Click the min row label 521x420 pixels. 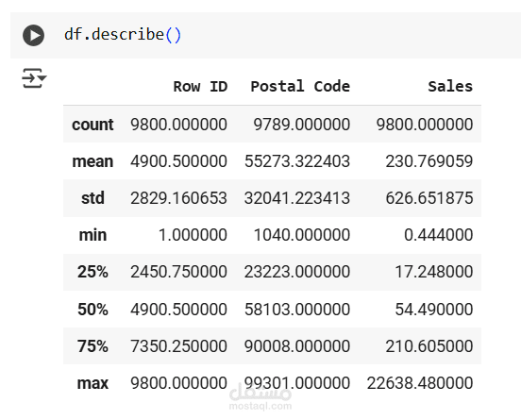click(x=92, y=235)
